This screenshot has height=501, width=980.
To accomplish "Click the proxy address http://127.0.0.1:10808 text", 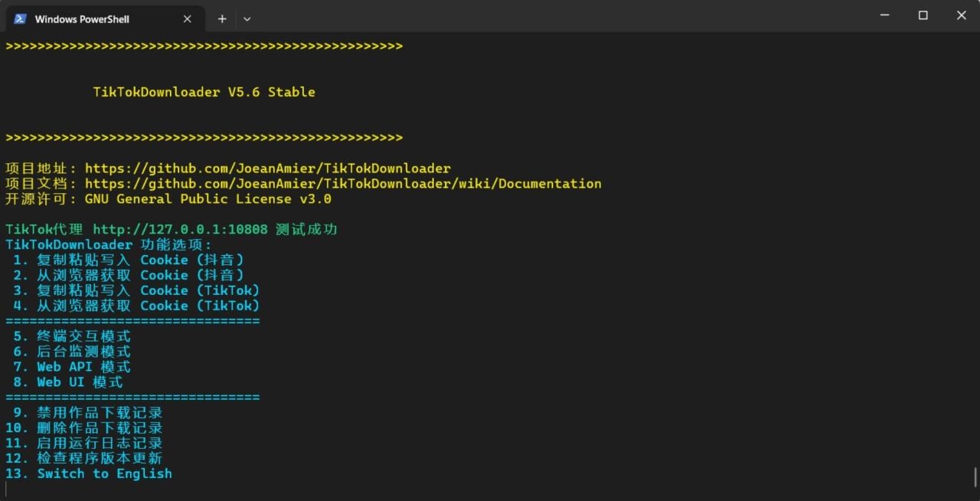I will pos(181,229).
